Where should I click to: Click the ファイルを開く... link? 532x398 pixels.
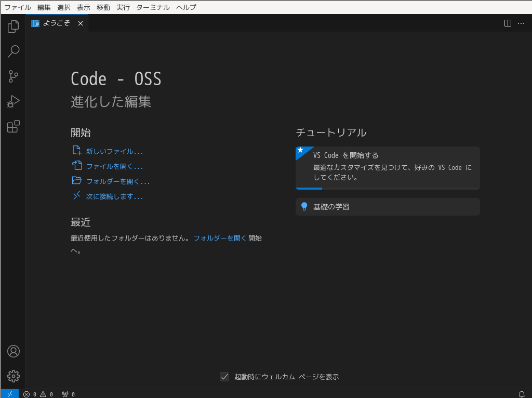[108, 166]
